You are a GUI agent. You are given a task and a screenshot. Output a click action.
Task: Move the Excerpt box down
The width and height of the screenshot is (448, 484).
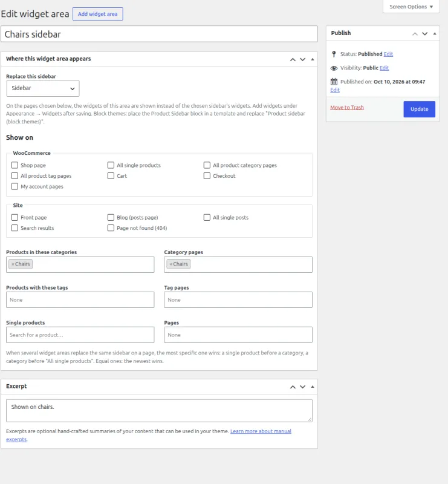[x=302, y=387]
